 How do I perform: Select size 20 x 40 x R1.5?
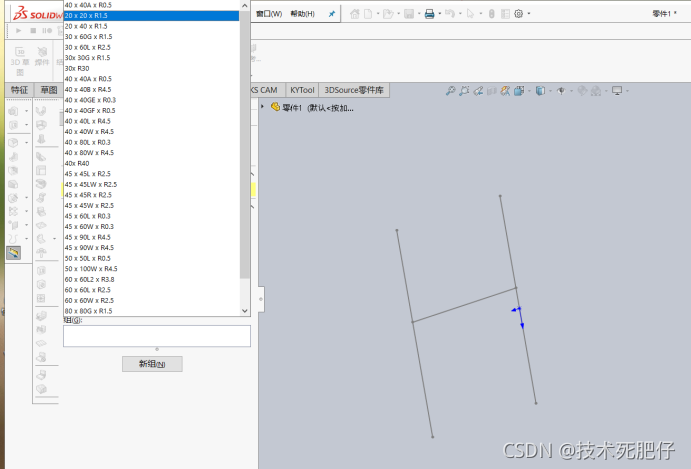pos(152,26)
